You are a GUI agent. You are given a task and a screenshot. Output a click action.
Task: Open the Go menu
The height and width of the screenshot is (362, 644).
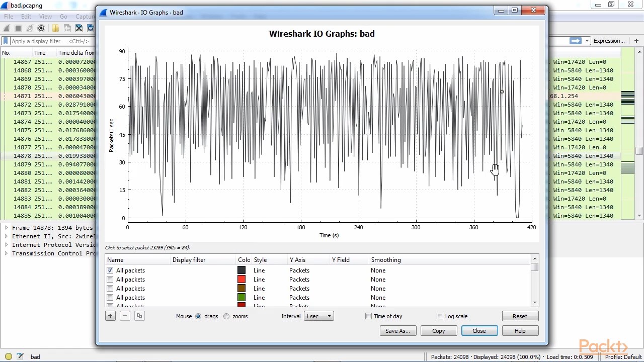coord(63,17)
